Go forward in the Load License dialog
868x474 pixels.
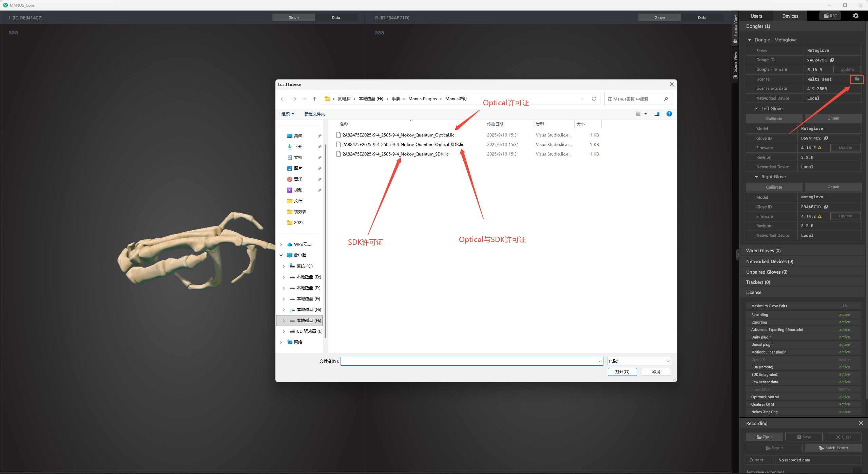294,99
